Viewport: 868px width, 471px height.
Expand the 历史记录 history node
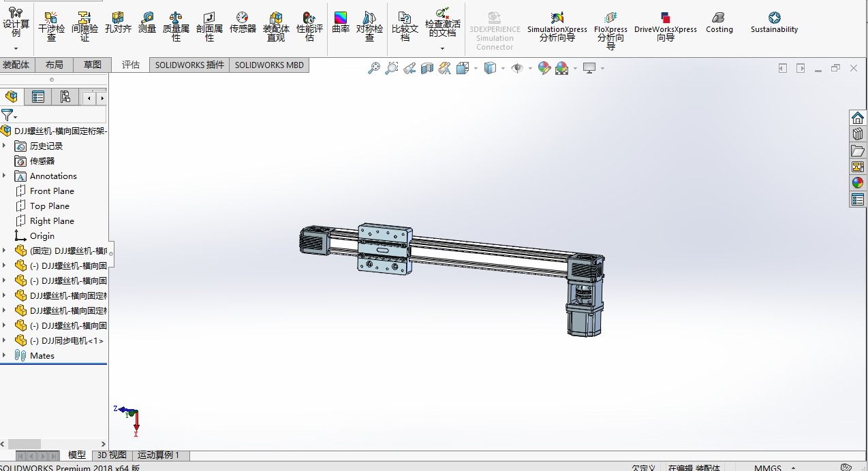coord(4,146)
